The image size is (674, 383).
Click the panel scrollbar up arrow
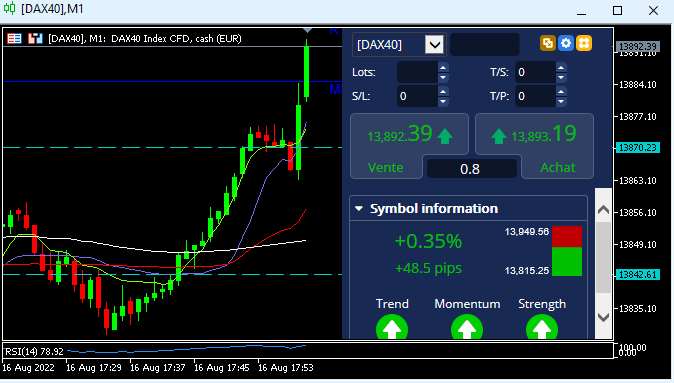[x=604, y=210]
